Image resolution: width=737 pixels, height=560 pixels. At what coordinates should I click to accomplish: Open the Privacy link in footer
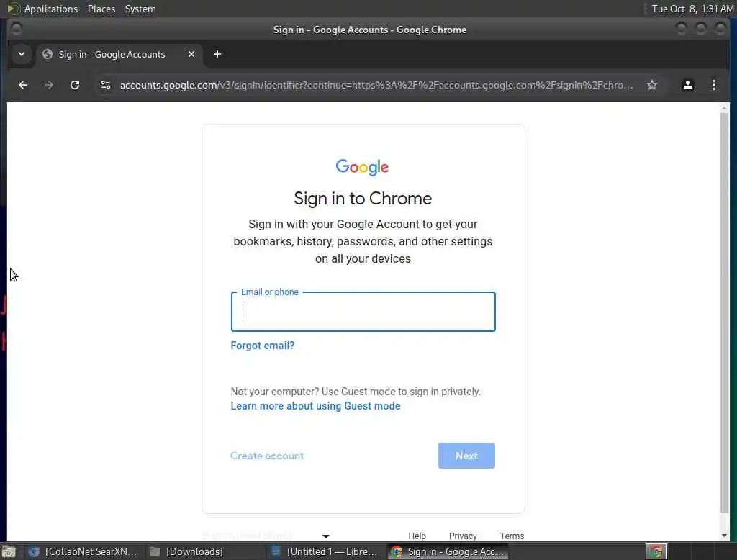(463, 536)
